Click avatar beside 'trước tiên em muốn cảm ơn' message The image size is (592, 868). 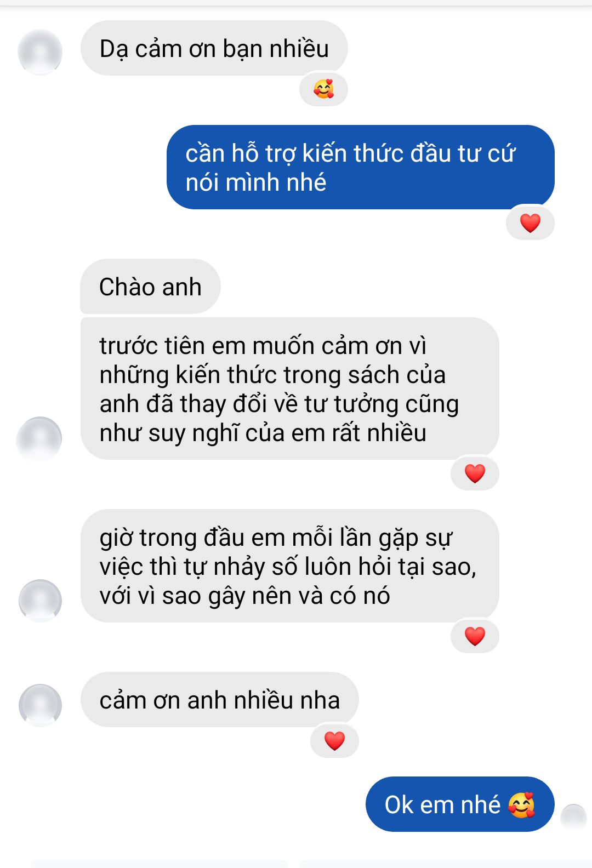pyautogui.click(x=39, y=439)
